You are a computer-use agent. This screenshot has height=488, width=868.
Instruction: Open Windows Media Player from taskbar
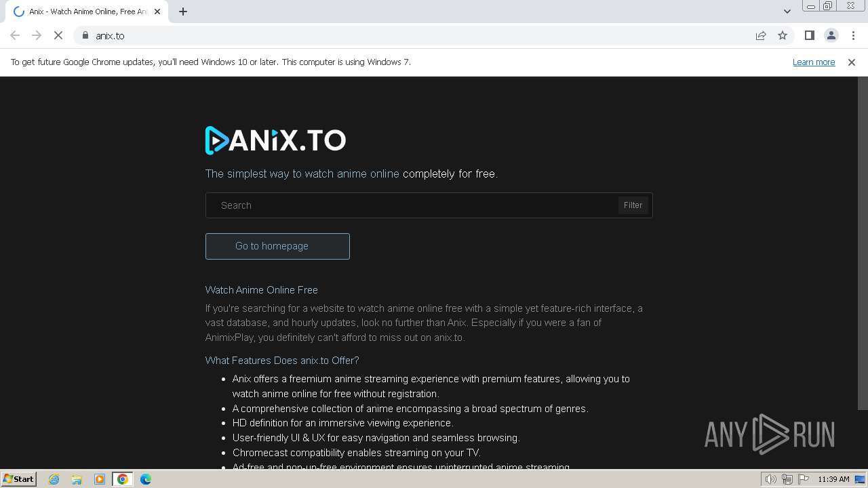coord(100,479)
